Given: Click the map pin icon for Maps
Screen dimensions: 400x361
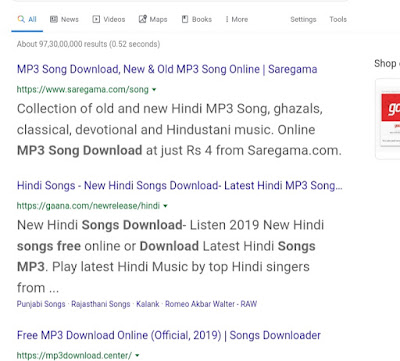Looking at the screenshot, I should click(142, 19).
